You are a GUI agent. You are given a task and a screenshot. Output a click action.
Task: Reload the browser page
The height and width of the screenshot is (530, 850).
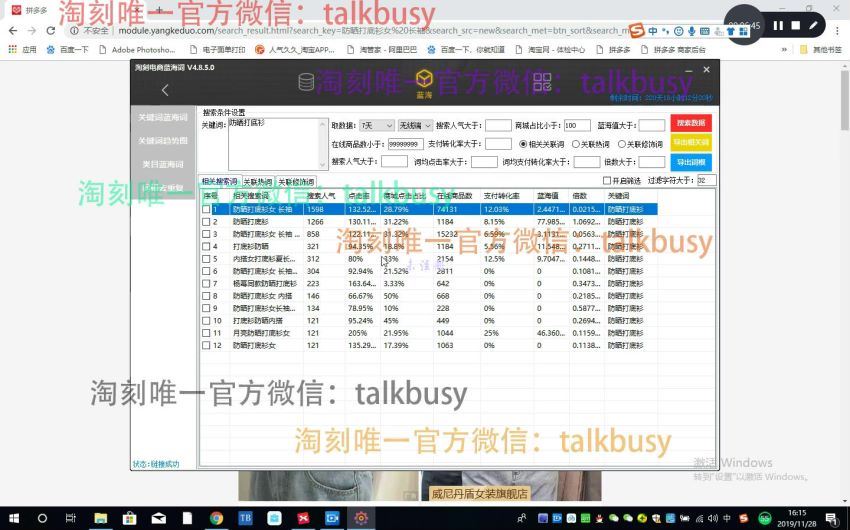click(x=50, y=31)
